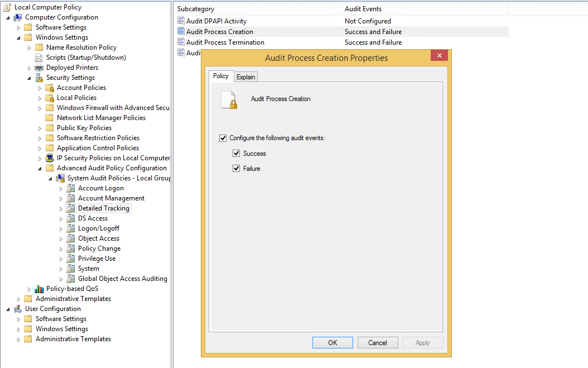
Task: Click the Scripts (Startup/Shutdown) icon
Action: pos(39,58)
